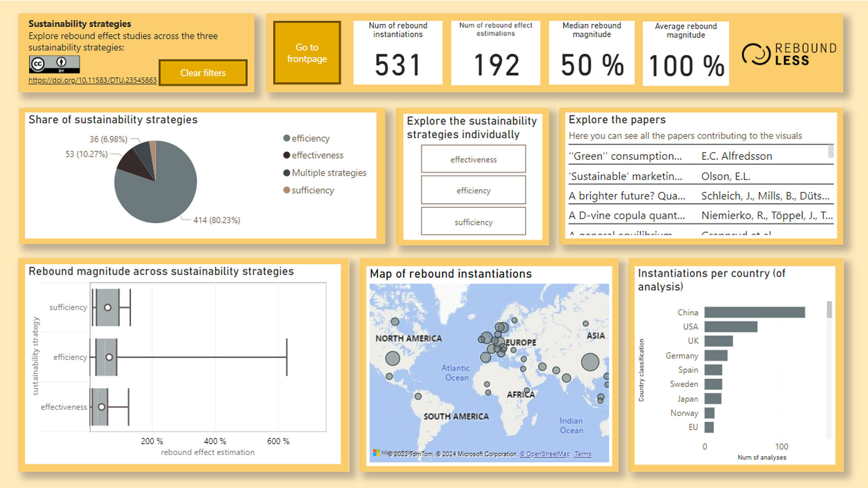Click the Num of rebound effect estimations card
The width and height of the screenshot is (868, 488).
click(x=495, y=52)
